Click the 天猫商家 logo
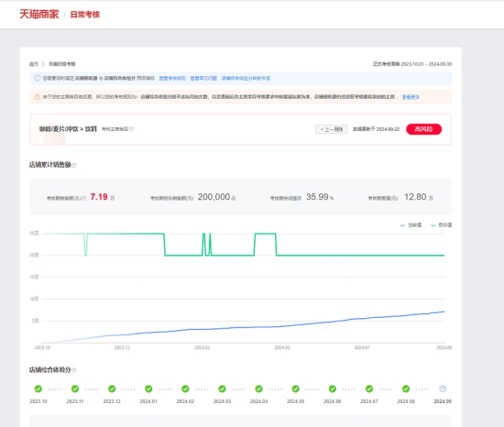The image size is (504, 427). 38,14
